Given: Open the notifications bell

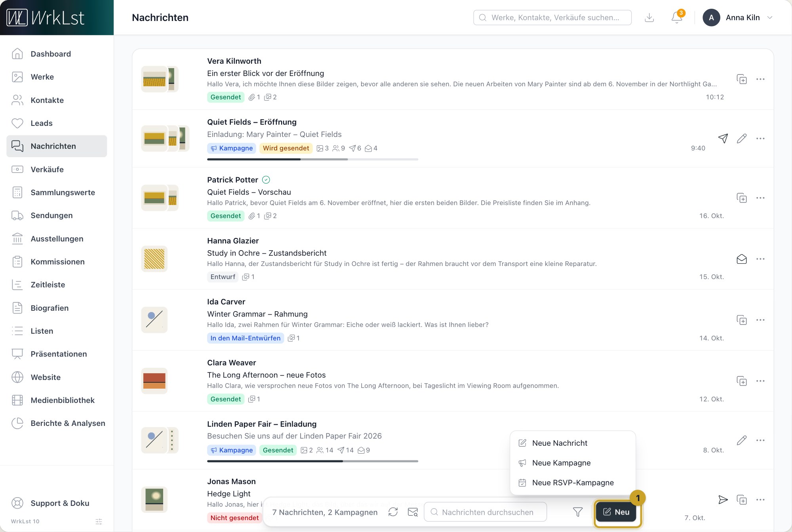Looking at the screenshot, I should coord(677,17).
